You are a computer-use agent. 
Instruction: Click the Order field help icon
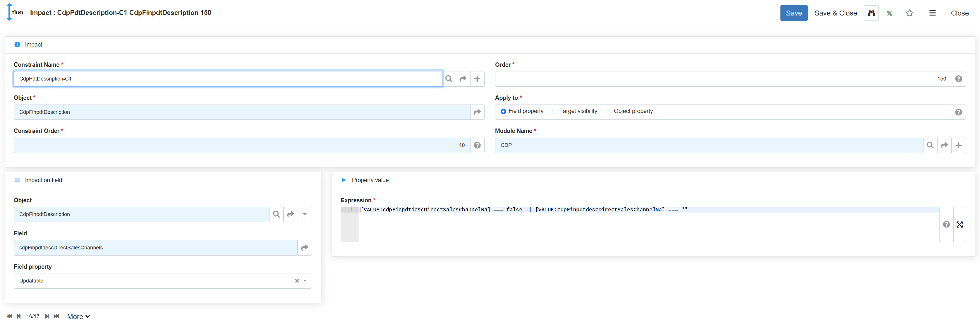958,79
